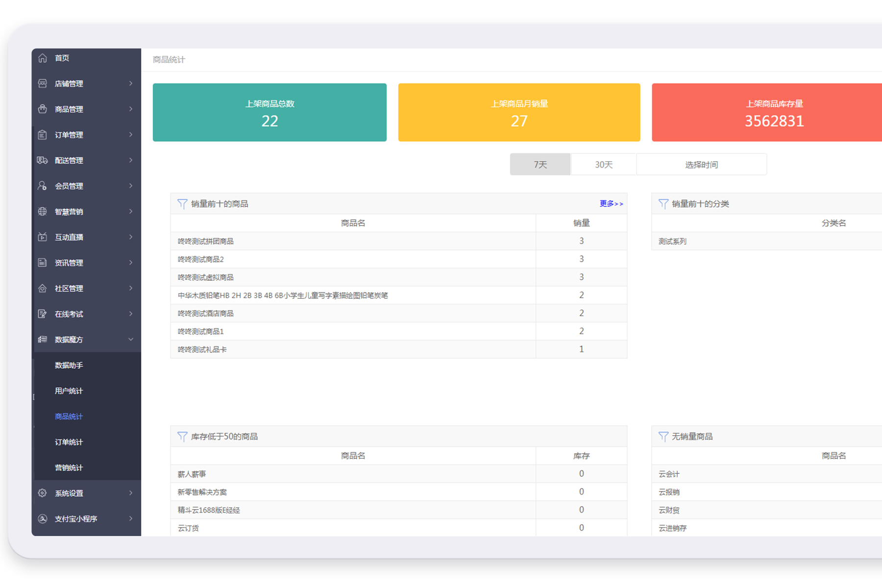This screenshot has height=588, width=882.
Task: Open 用户统计 in the sidebar
Action: [x=69, y=391]
